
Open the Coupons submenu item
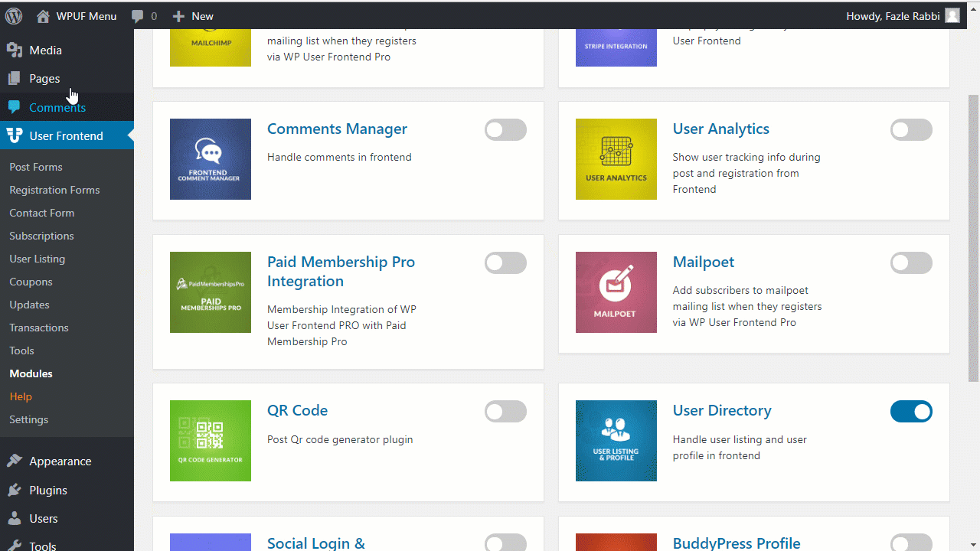pos(31,282)
